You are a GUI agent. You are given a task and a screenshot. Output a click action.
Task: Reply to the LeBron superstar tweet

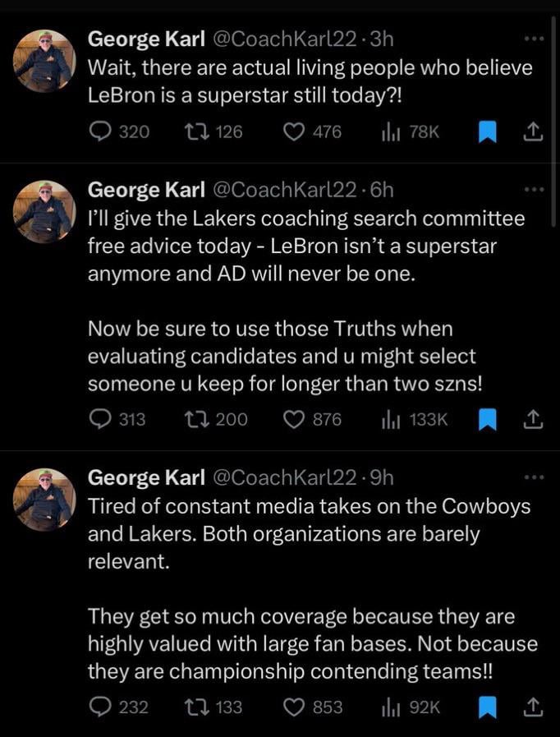coord(101,131)
